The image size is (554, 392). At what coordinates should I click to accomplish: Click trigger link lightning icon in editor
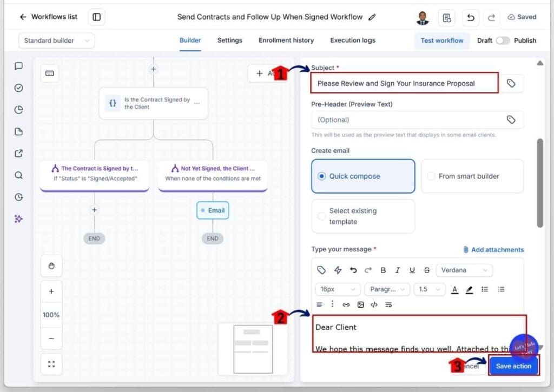pyautogui.click(x=338, y=270)
